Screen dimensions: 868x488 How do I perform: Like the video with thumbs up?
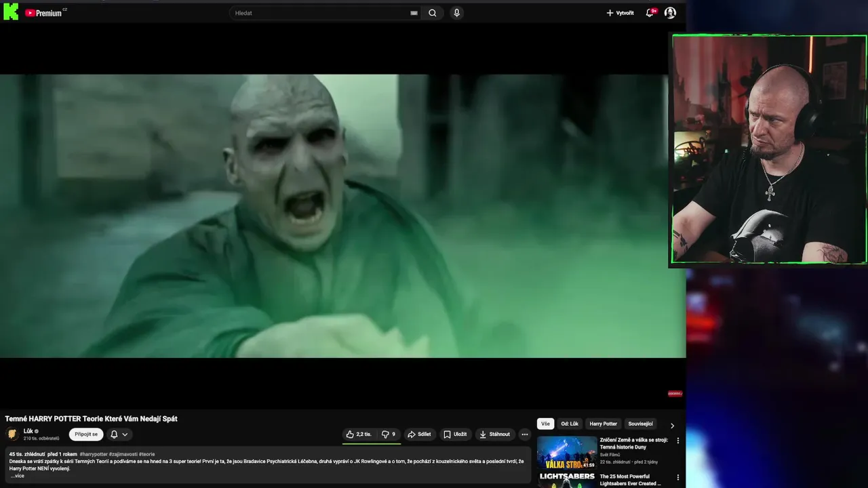click(x=359, y=434)
